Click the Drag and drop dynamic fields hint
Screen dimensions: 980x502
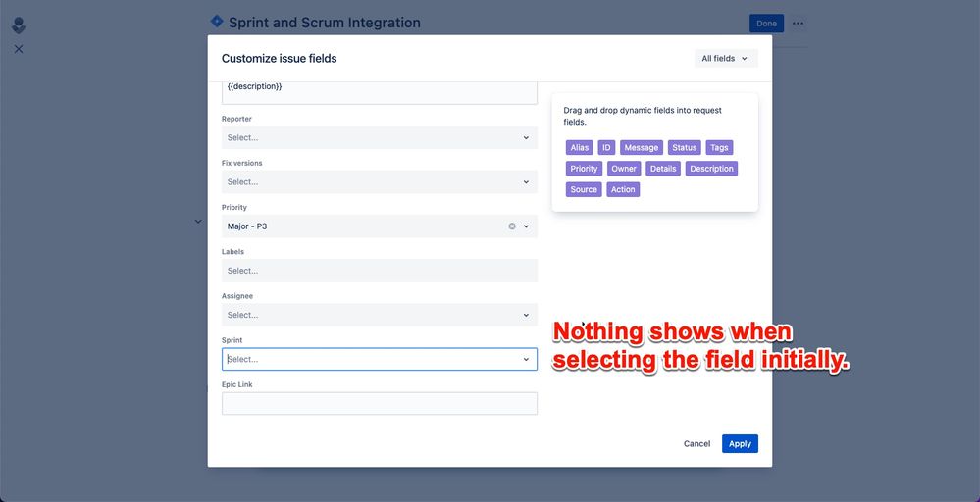643,116
